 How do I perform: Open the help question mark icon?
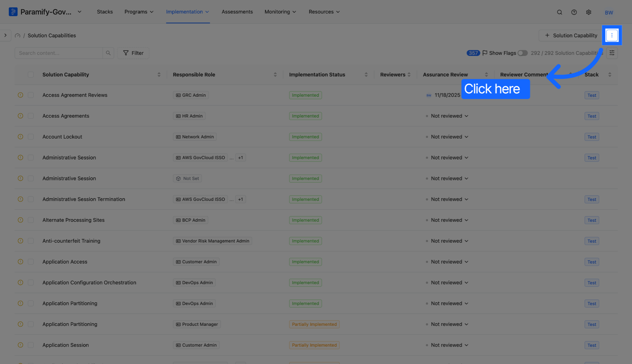(574, 12)
